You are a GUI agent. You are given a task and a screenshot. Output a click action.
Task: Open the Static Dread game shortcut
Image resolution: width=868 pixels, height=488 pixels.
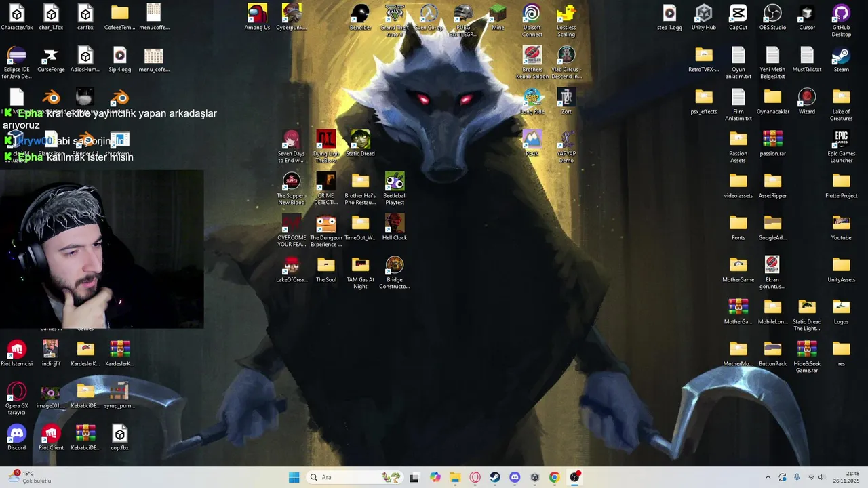[360, 144]
